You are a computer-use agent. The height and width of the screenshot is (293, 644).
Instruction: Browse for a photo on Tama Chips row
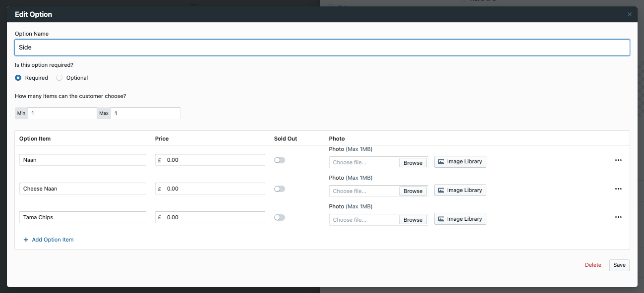413,219
